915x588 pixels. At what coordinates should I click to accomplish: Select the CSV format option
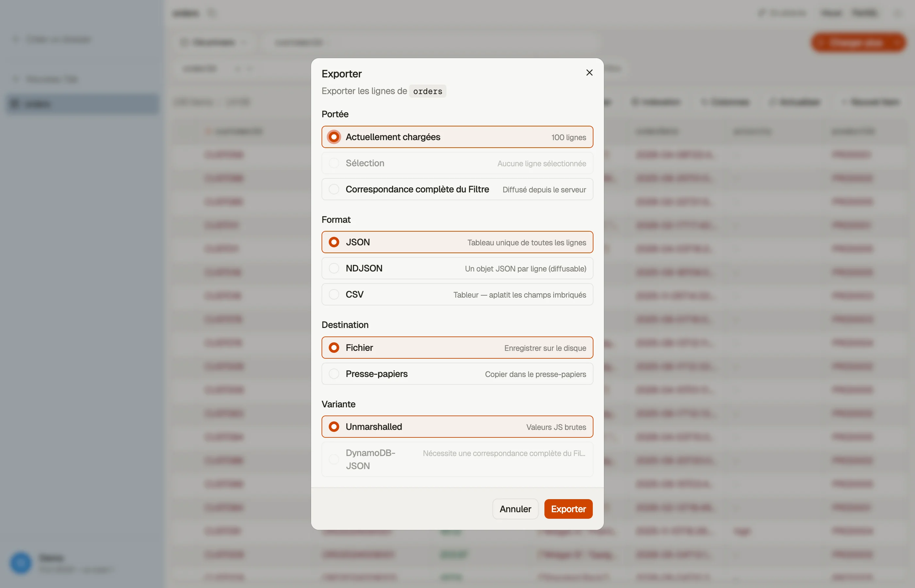point(457,294)
